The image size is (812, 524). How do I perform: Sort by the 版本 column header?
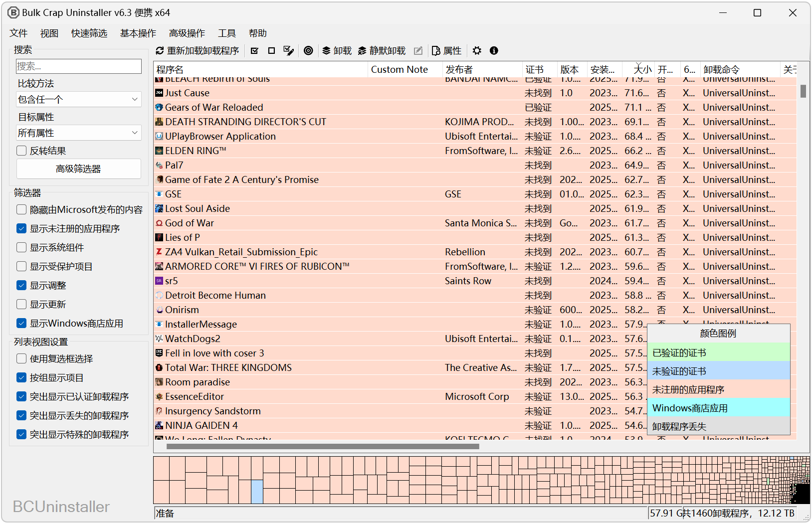click(x=572, y=70)
